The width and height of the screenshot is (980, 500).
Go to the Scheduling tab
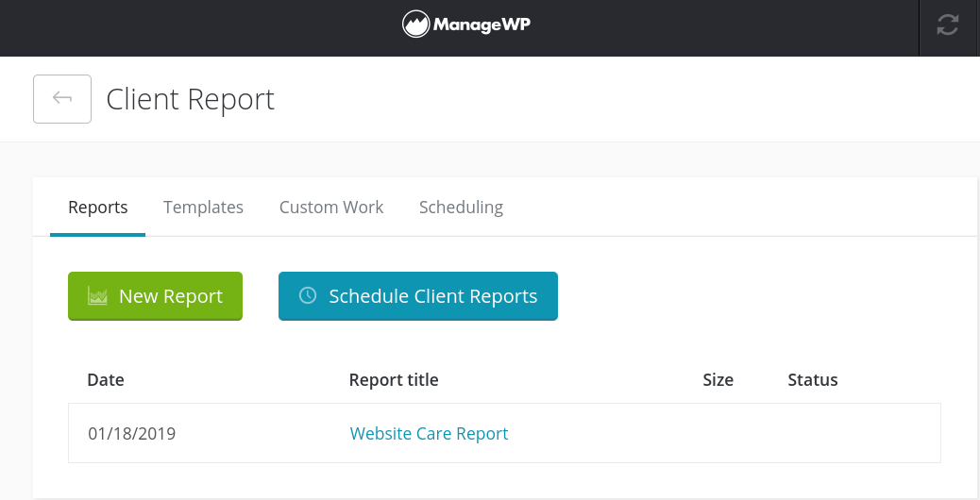(461, 207)
